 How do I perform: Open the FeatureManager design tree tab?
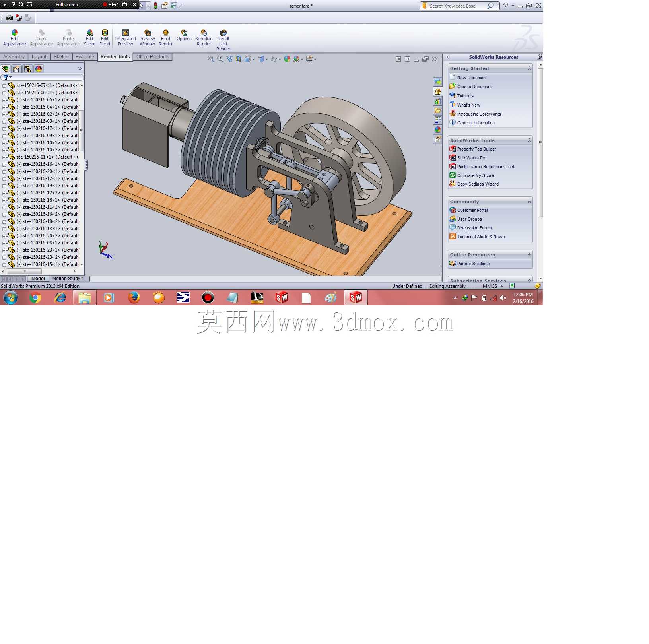point(6,69)
